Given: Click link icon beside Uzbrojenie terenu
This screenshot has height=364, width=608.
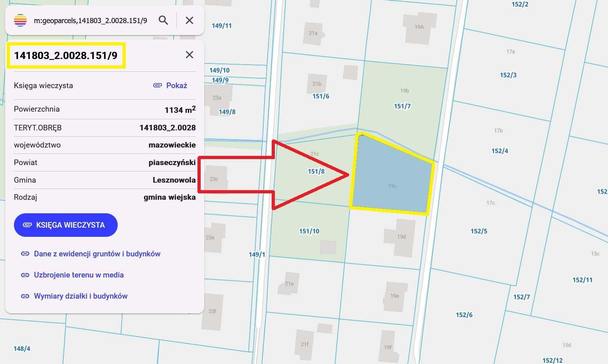Looking at the screenshot, I should 25,275.
